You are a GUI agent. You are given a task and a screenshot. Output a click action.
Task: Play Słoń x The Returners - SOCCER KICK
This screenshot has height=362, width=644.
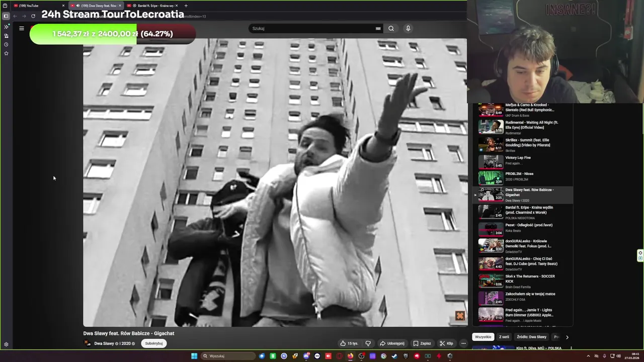(x=523, y=281)
